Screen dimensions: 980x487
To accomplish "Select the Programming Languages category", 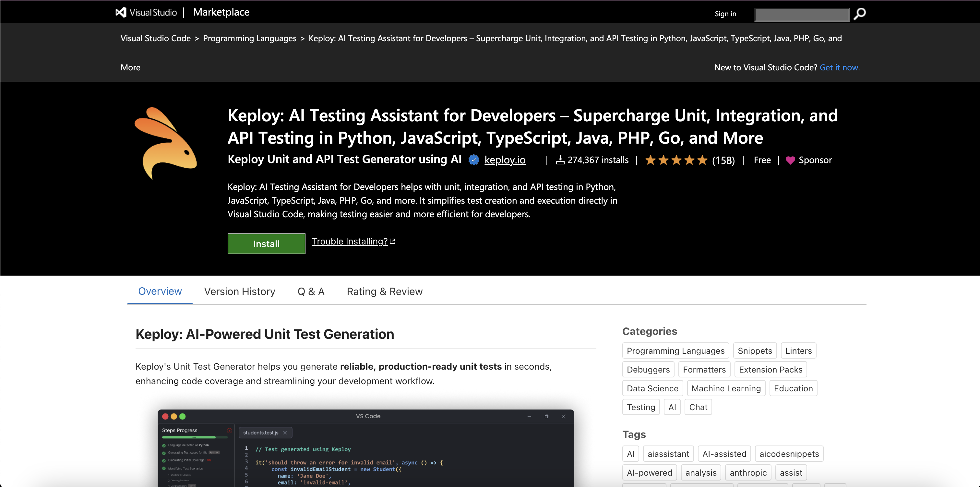I will [x=675, y=351].
